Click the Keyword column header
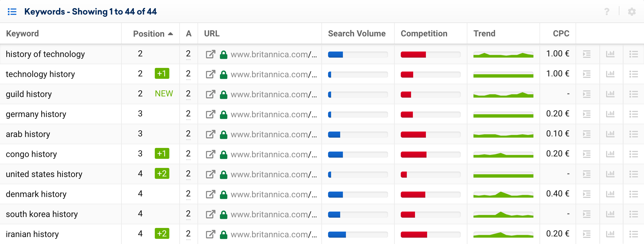Viewport: 644px width, 244px height. [x=22, y=34]
